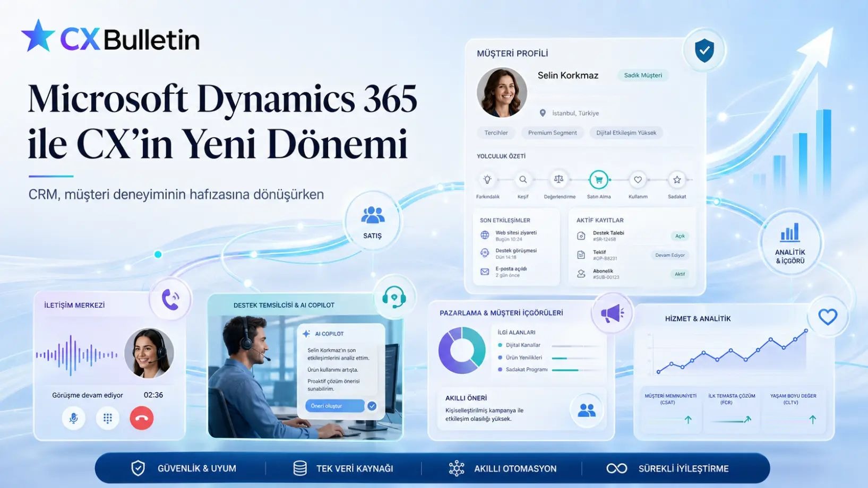
Task: Click the Yaşam Boyu Değer (CLTV) metric
Action: point(793,408)
